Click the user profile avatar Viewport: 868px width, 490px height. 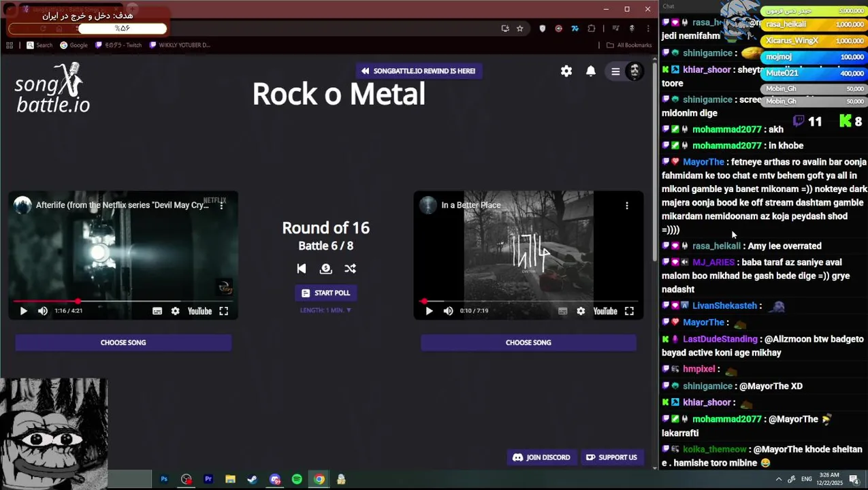pyautogui.click(x=634, y=71)
